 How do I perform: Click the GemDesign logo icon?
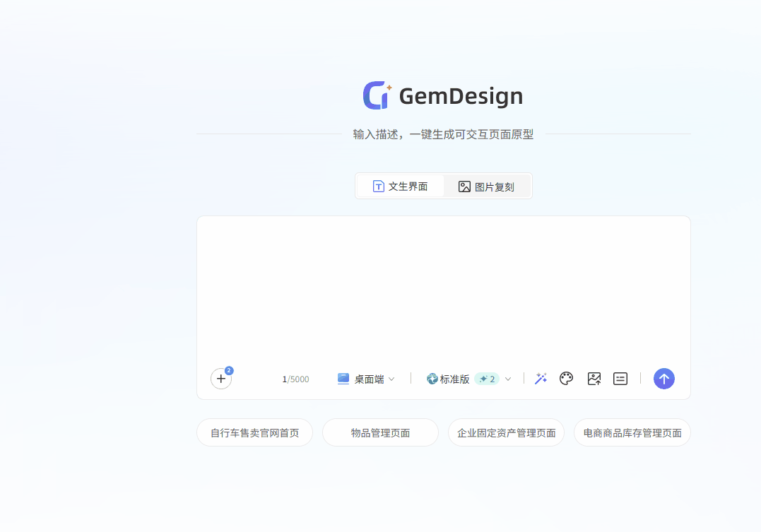pos(377,95)
